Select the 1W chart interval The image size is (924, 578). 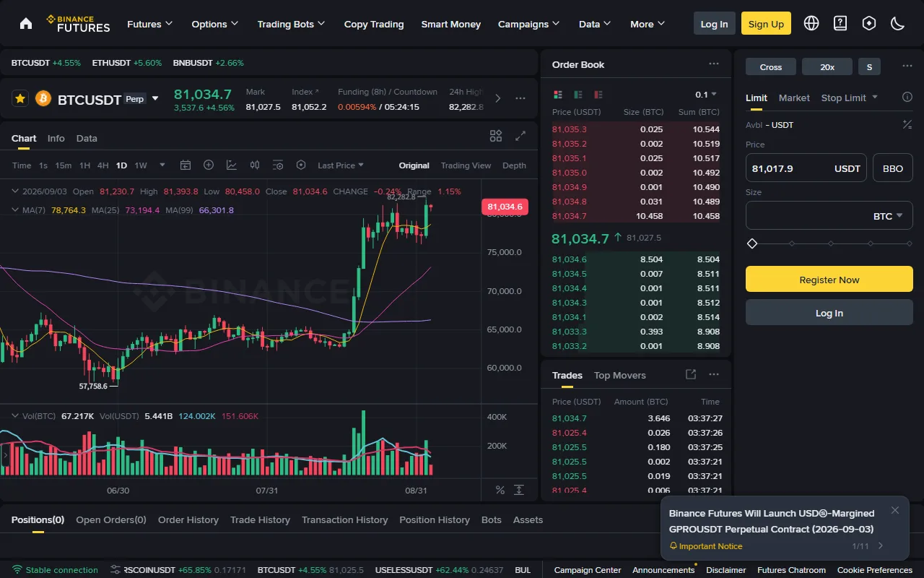141,165
